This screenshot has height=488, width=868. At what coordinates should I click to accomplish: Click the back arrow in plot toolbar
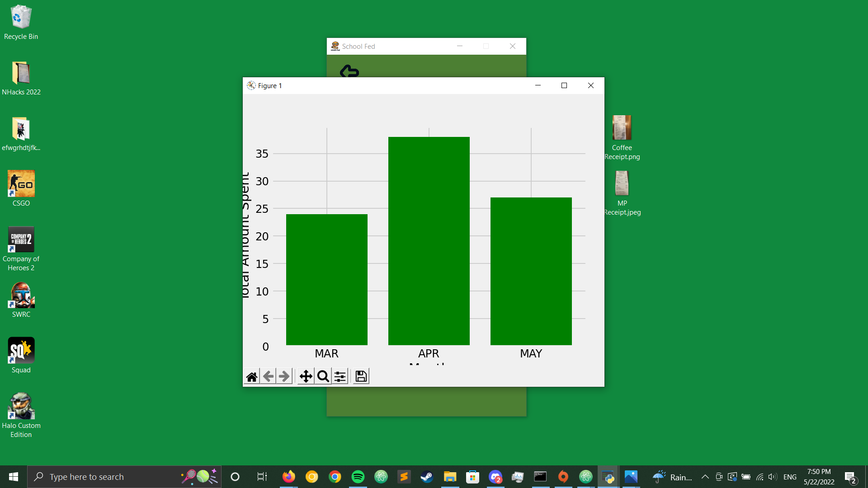(x=268, y=376)
